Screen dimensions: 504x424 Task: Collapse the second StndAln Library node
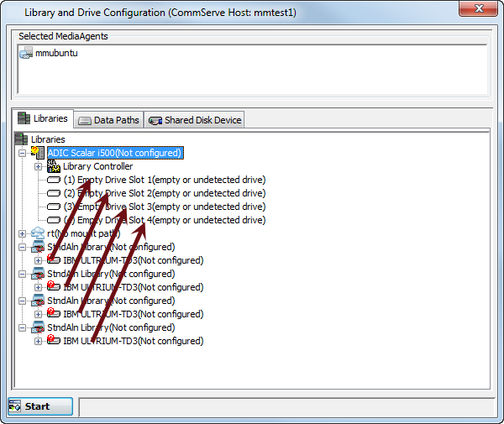[23, 274]
